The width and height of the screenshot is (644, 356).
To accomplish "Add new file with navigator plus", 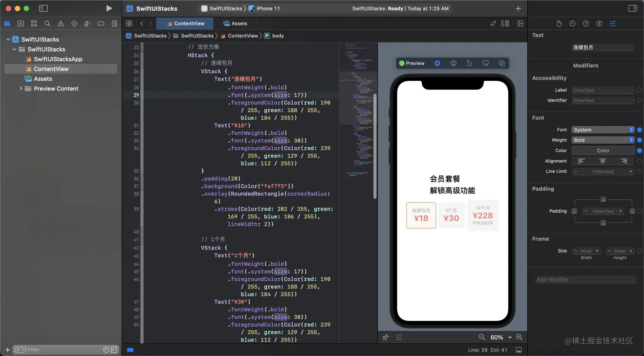I will click(x=7, y=350).
